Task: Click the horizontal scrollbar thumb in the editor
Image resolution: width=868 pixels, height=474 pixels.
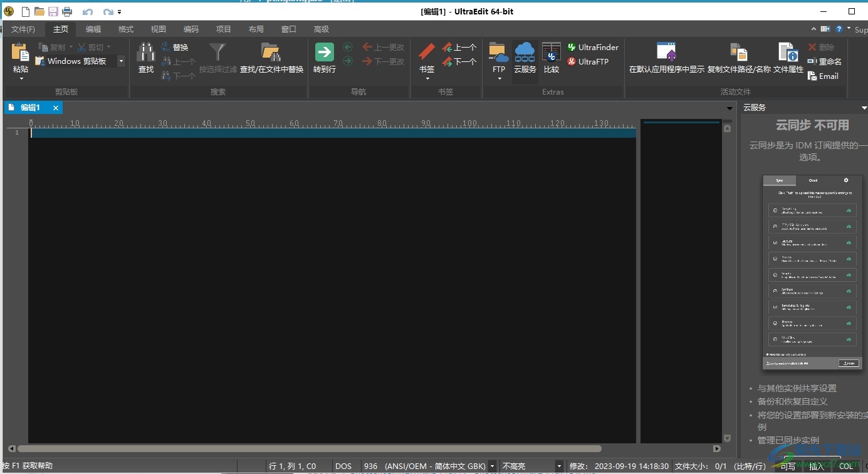Action: point(310,448)
